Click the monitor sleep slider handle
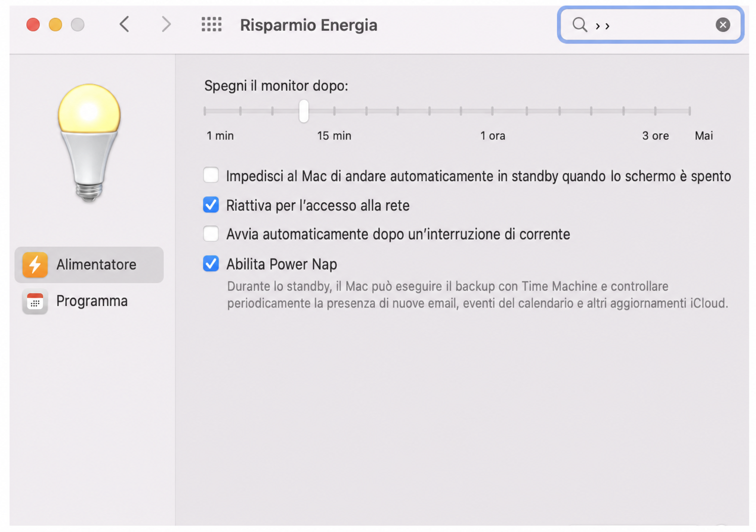The height and width of the screenshot is (532, 756). pyautogui.click(x=303, y=111)
